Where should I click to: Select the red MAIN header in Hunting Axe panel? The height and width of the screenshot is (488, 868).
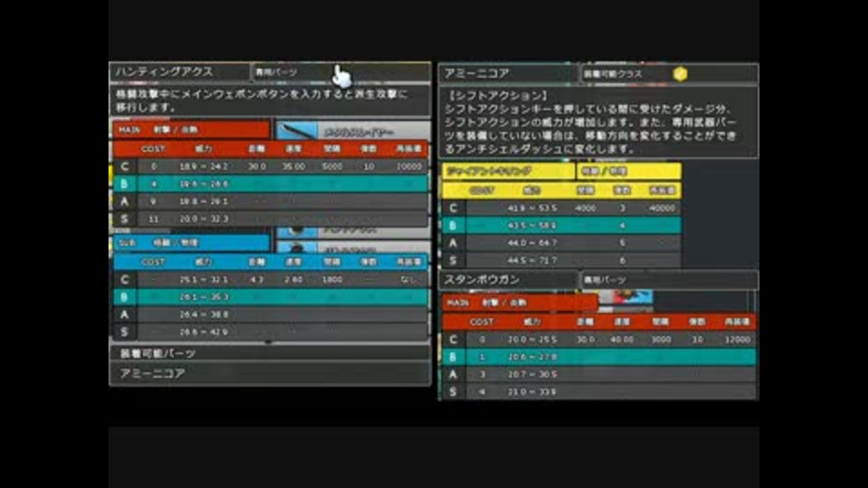[x=192, y=130]
